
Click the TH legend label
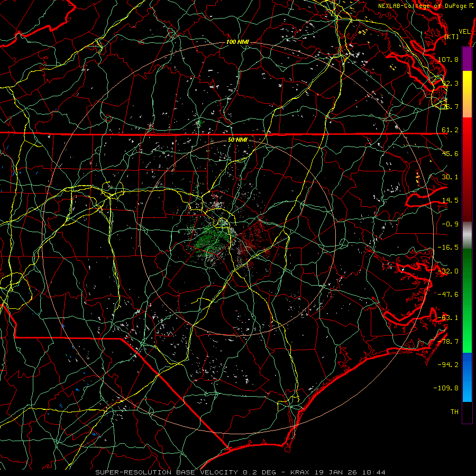click(x=454, y=412)
